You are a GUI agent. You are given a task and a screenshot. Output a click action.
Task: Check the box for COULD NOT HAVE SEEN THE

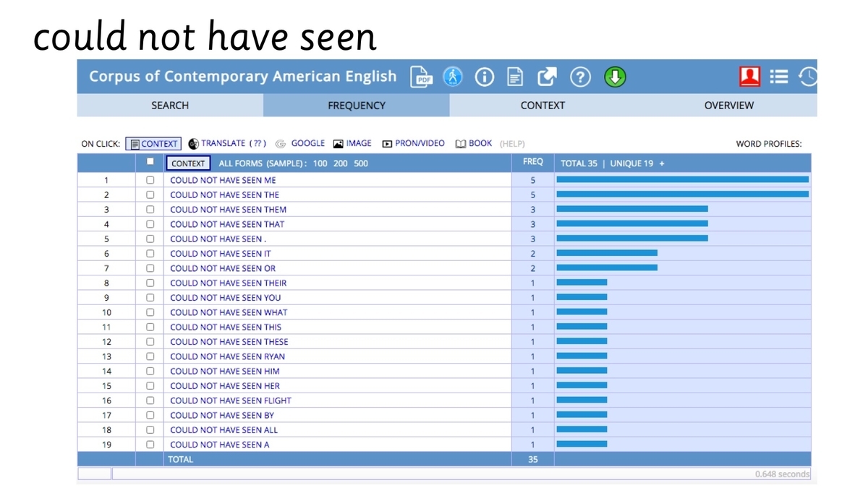pyautogui.click(x=150, y=194)
